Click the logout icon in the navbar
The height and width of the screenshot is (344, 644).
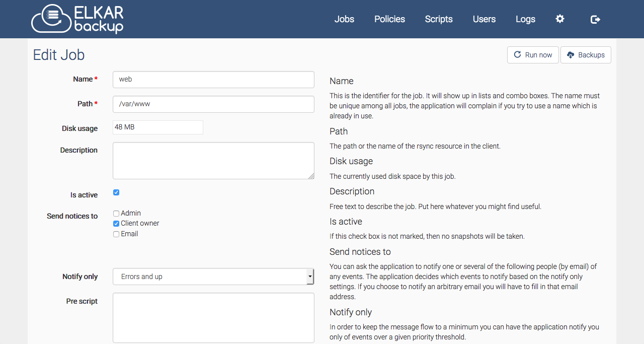point(595,19)
